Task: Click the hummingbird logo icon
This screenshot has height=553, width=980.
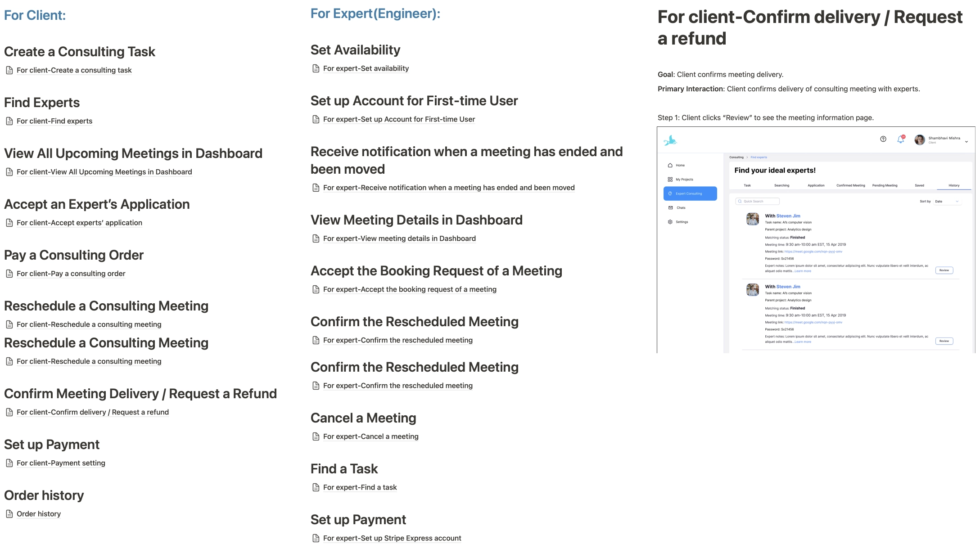Action: [670, 141]
